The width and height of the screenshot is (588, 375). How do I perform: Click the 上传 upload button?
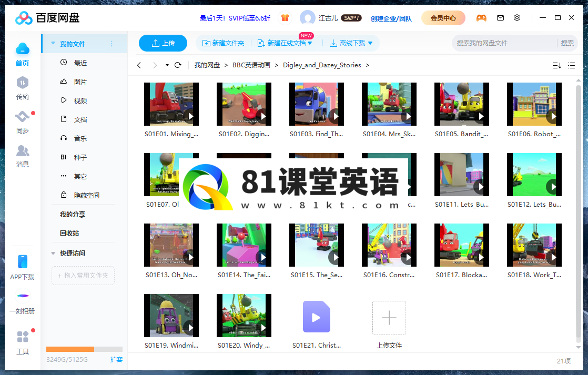[163, 43]
